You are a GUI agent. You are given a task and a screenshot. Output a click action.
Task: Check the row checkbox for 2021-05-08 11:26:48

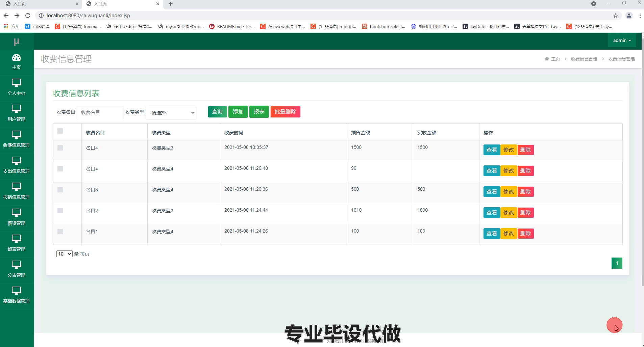point(60,169)
